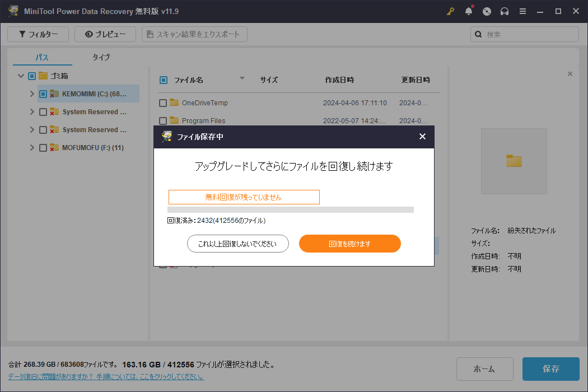Click the OneDriveTemp folder icon
The width and height of the screenshot is (588, 392).
(x=174, y=103)
